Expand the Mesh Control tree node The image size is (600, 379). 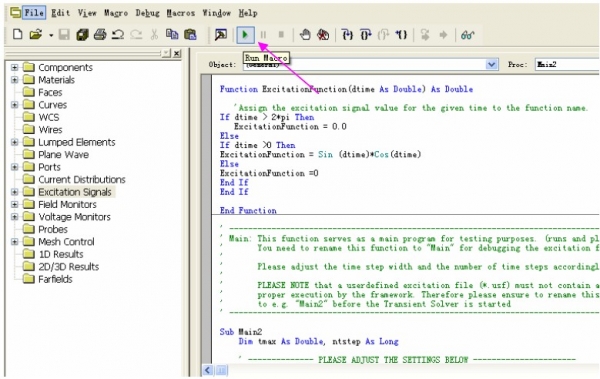pos(15,242)
